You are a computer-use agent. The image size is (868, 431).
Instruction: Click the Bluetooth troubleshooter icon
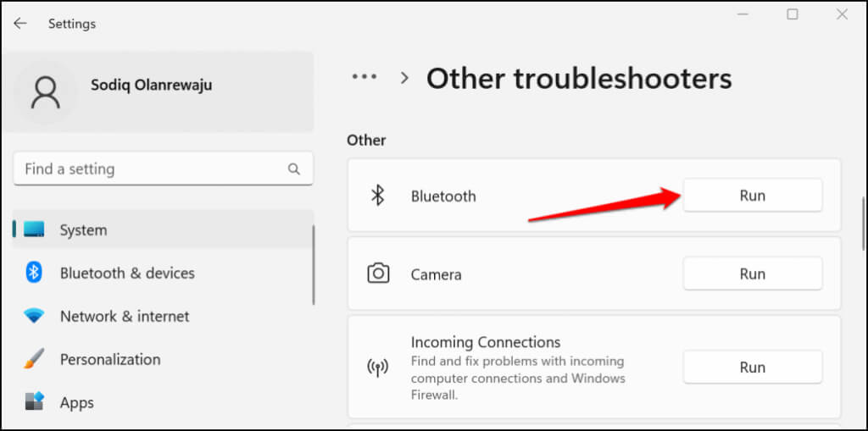[378, 196]
